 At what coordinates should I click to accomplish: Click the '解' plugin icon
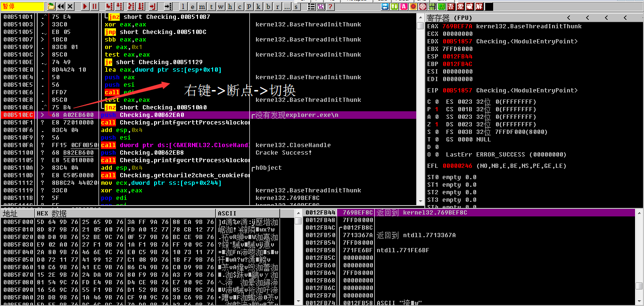pyautogui.click(x=479, y=7)
